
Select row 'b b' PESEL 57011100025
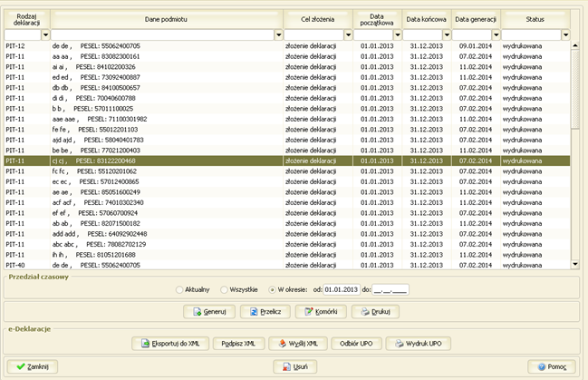(287, 109)
